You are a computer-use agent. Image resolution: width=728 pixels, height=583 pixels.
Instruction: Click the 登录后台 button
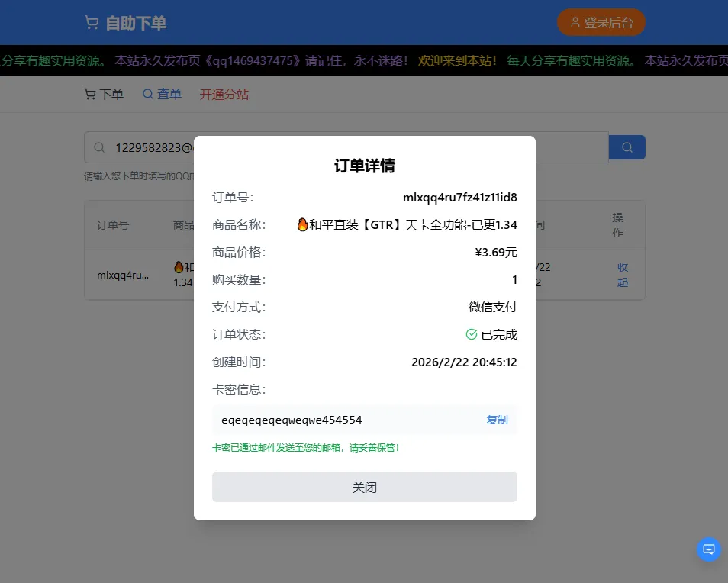click(601, 22)
